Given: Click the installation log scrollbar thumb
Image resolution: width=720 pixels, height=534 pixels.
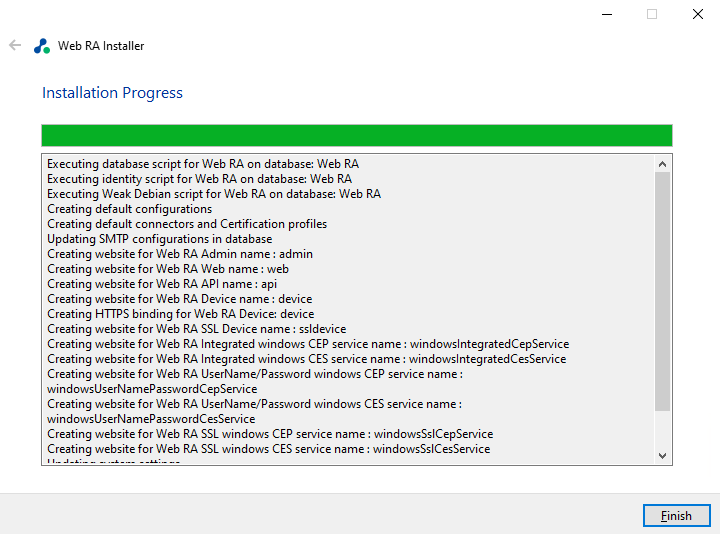Looking at the screenshot, I should (x=662, y=290).
